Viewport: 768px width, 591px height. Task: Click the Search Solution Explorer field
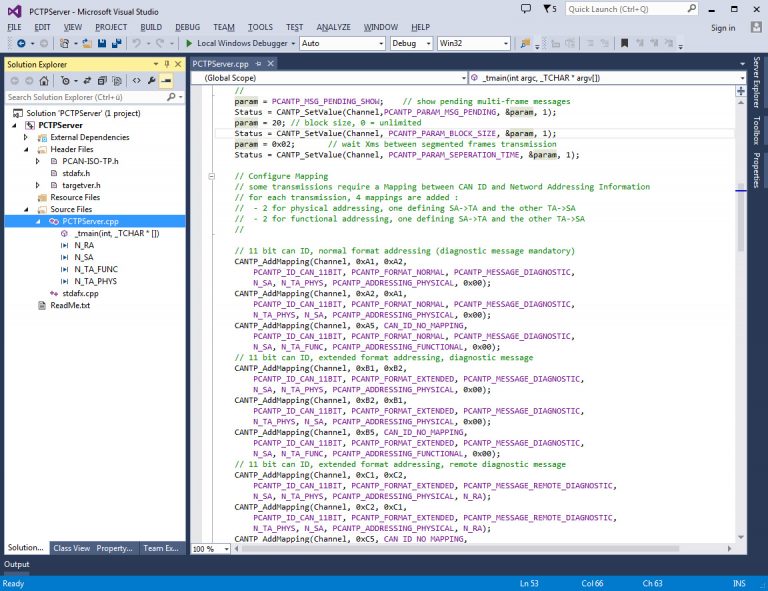click(x=85, y=97)
